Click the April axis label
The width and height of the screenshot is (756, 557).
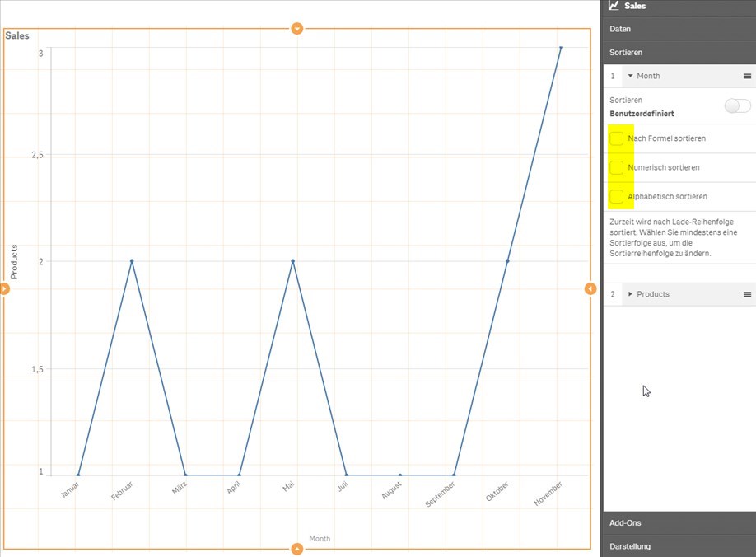pos(233,488)
